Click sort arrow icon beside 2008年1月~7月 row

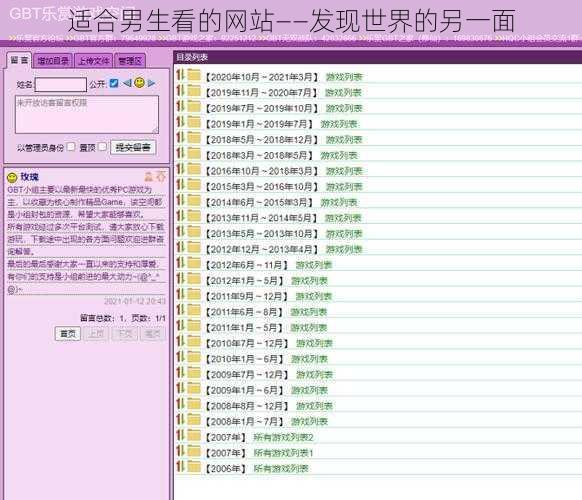(180, 419)
